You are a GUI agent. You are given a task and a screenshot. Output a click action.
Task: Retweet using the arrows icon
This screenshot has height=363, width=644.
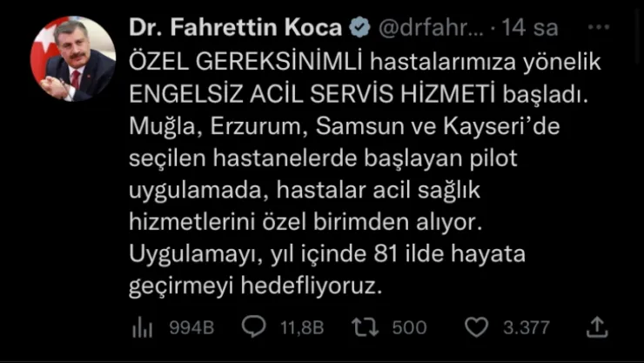click(x=366, y=327)
